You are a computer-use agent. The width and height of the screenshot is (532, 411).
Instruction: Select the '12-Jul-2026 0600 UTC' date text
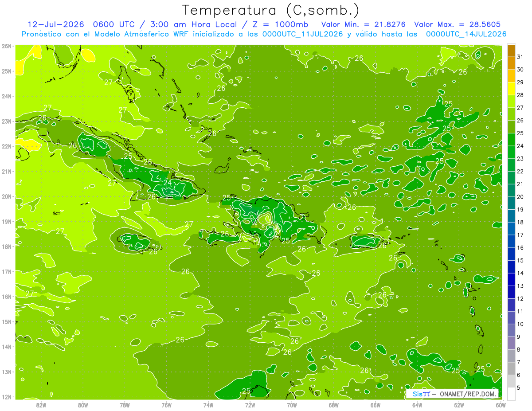[82, 24]
